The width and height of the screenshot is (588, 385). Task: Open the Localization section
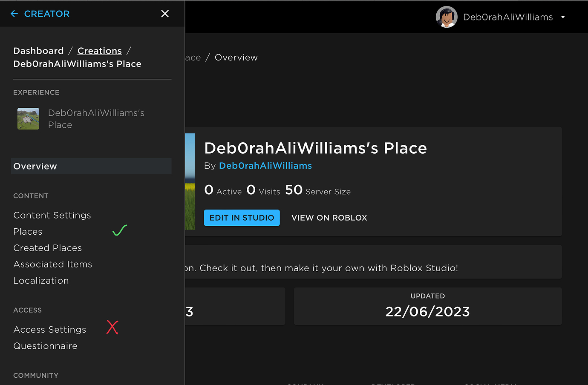[x=41, y=280]
